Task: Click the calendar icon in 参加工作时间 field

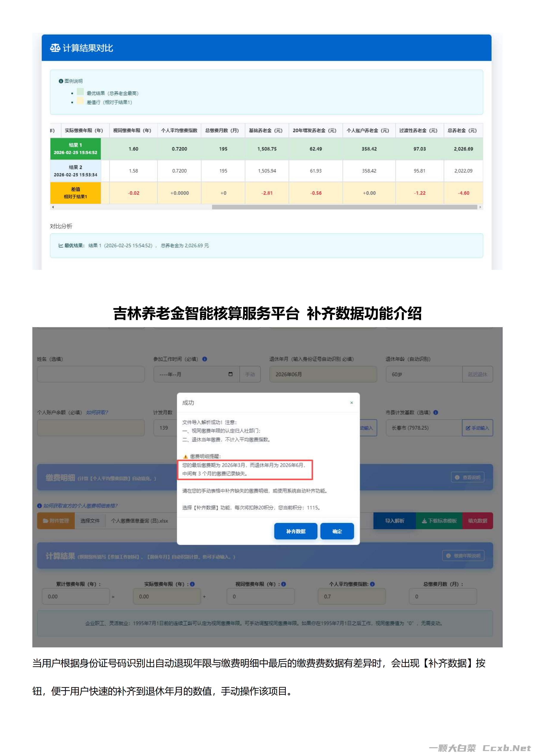Action: click(x=230, y=374)
